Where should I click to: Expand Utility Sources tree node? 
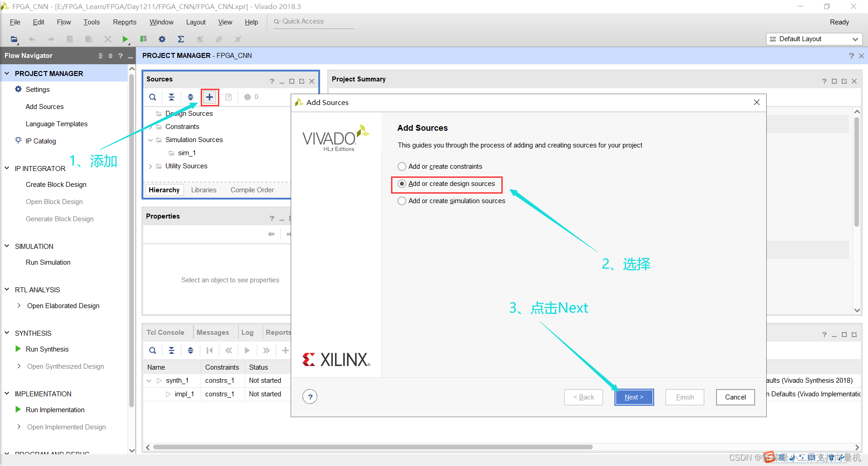coord(151,166)
